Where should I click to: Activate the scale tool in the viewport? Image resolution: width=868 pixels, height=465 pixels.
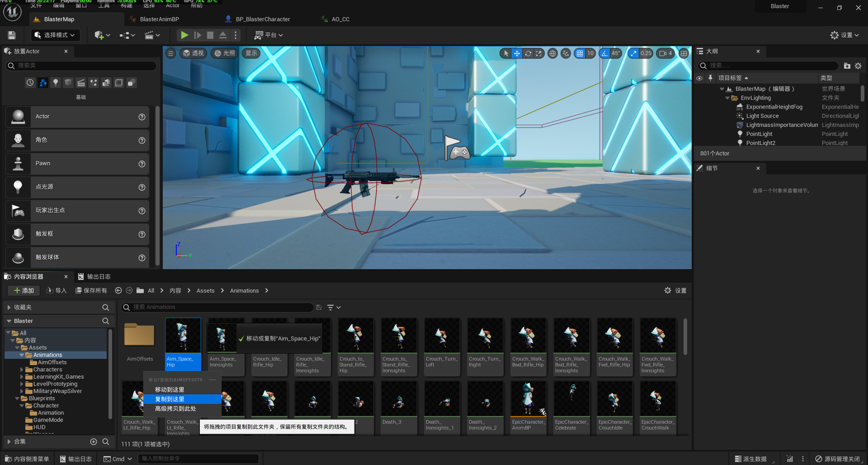tap(539, 53)
